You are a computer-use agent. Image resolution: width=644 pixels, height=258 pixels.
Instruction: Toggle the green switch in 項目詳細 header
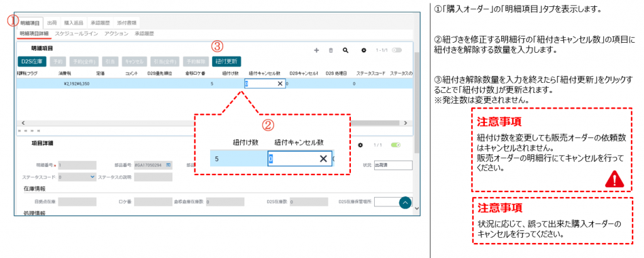pos(396,144)
